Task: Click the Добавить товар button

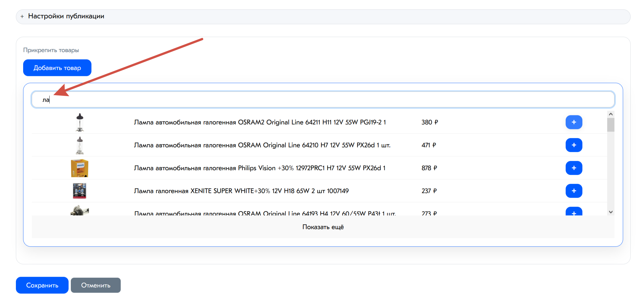Action: (57, 68)
